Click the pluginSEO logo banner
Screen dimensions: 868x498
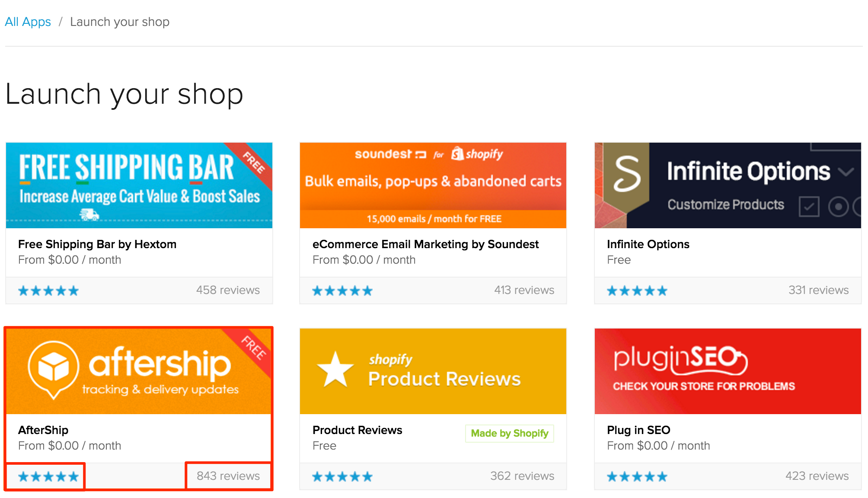click(x=681, y=360)
